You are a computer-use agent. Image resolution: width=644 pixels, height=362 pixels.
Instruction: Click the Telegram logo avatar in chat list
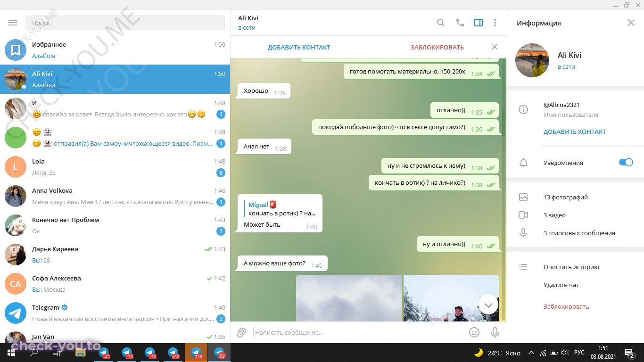[16, 313]
